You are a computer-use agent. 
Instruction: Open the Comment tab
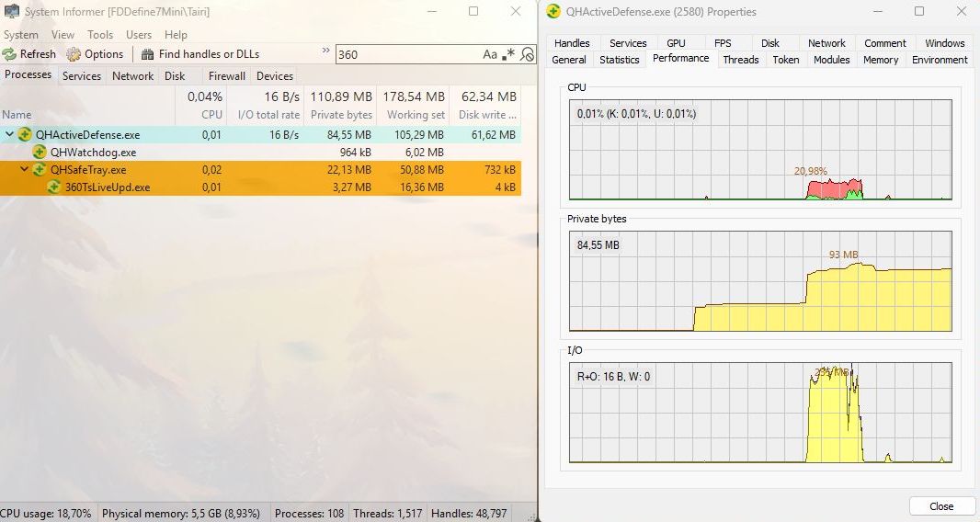tap(885, 43)
